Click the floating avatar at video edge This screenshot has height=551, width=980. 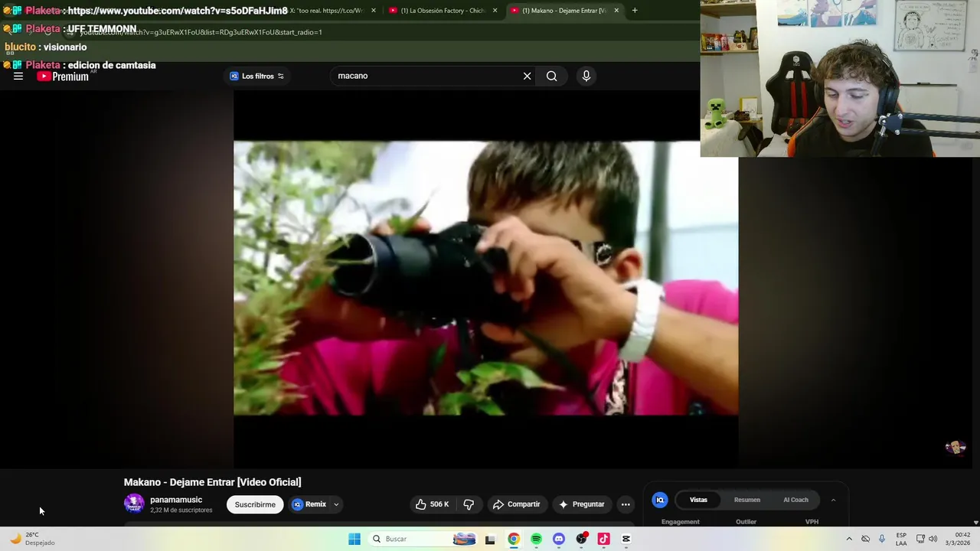point(955,448)
